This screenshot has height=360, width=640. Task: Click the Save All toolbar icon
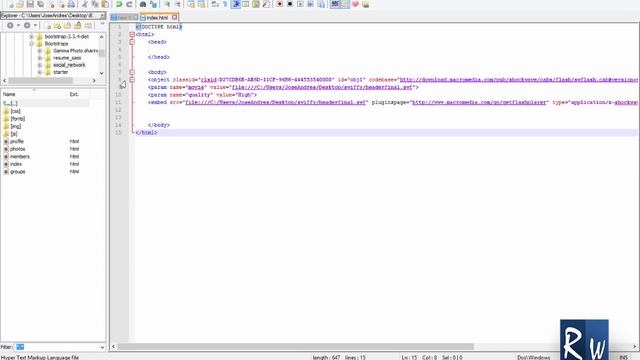40,4
